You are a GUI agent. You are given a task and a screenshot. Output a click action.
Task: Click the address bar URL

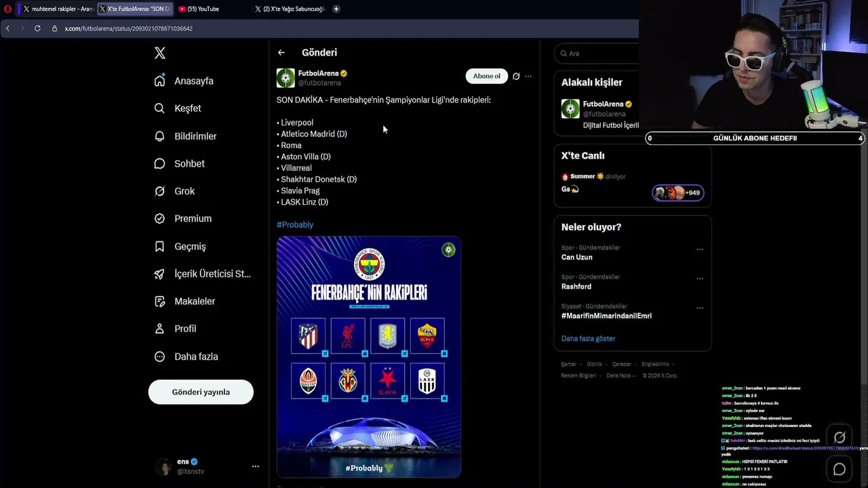pos(129,28)
